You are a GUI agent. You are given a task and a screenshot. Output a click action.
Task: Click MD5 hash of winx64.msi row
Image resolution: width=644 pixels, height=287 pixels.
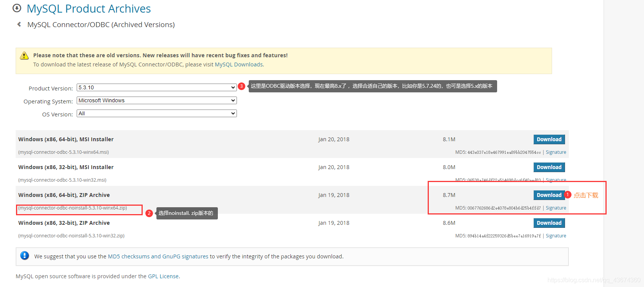coord(504,152)
